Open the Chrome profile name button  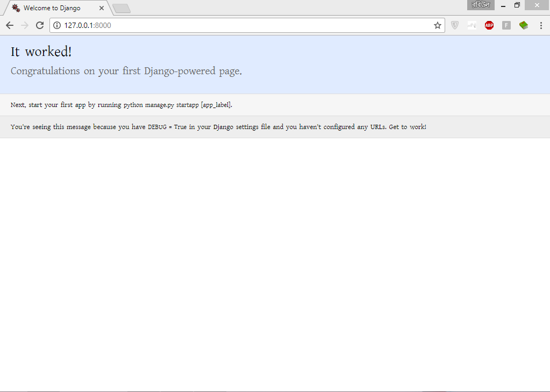click(x=481, y=5)
